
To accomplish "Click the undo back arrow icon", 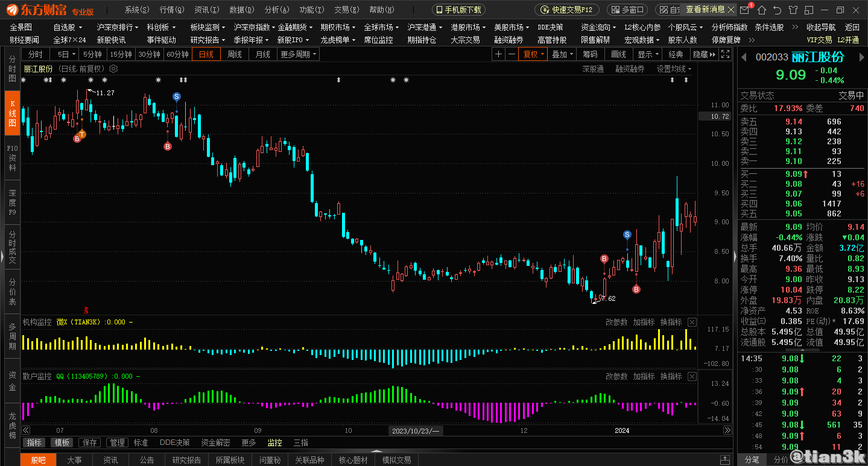I will 777,10.
